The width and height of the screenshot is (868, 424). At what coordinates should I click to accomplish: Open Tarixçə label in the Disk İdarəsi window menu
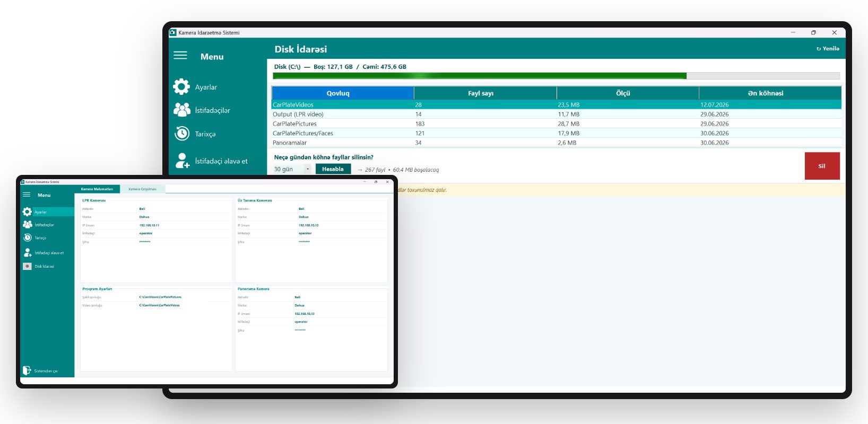(205, 134)
